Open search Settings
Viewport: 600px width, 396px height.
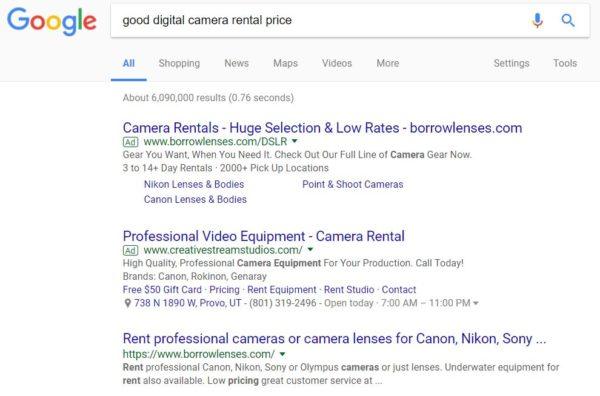(x=511, y=63)
